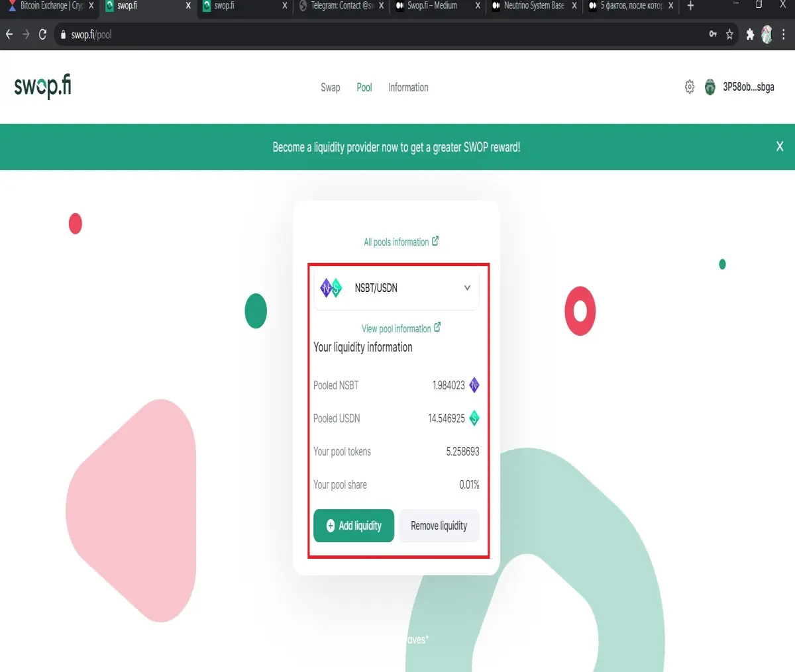This screenshot has height=672, width=795.
Task: Reload the swop.fi page
Action: pos(43,34)
